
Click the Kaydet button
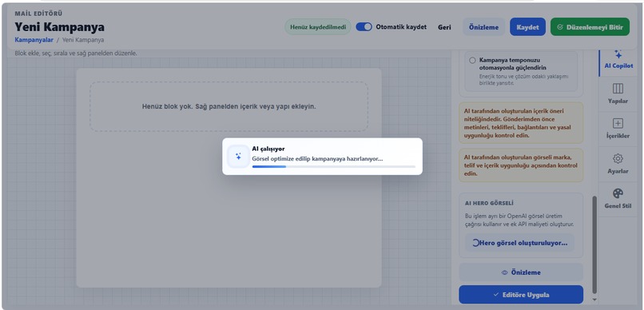[528, 27]
